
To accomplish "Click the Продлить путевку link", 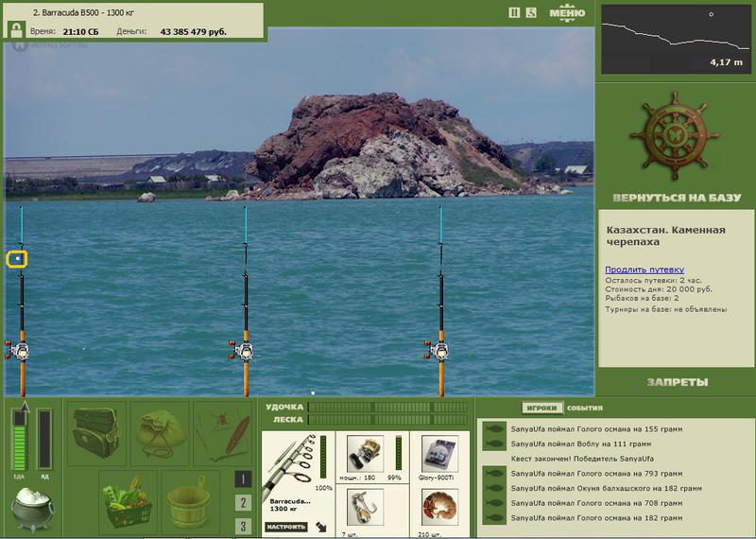I will 644,269.
